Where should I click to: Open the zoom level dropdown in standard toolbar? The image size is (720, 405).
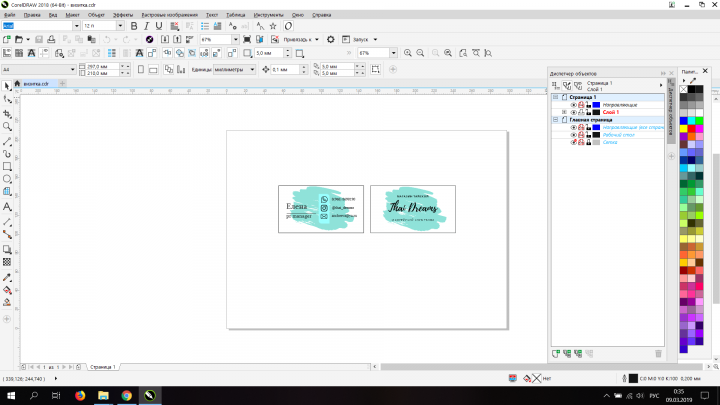(235, 39)
